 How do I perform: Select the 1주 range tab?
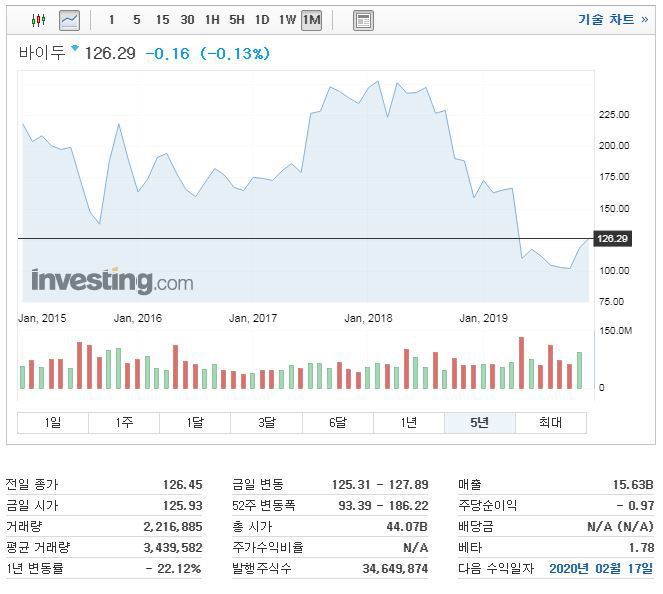pyautogui.click(x=124, y=422)
